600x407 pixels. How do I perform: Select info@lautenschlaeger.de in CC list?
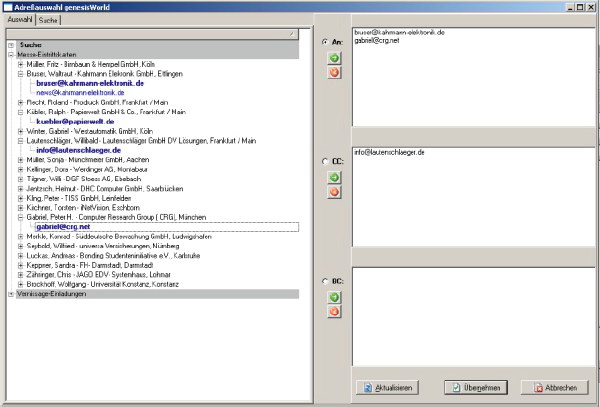point(389,152)
